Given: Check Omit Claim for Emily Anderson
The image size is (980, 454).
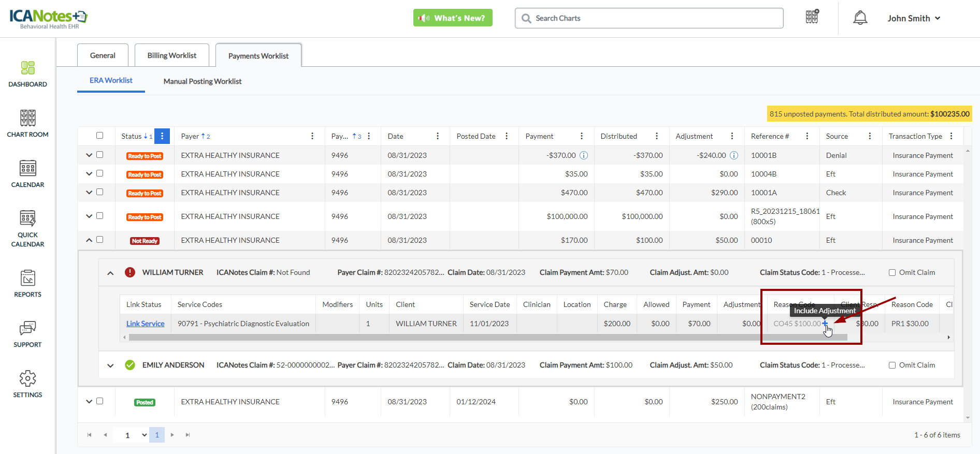Looking at the screenshot, I should click(x=892, y=365).
